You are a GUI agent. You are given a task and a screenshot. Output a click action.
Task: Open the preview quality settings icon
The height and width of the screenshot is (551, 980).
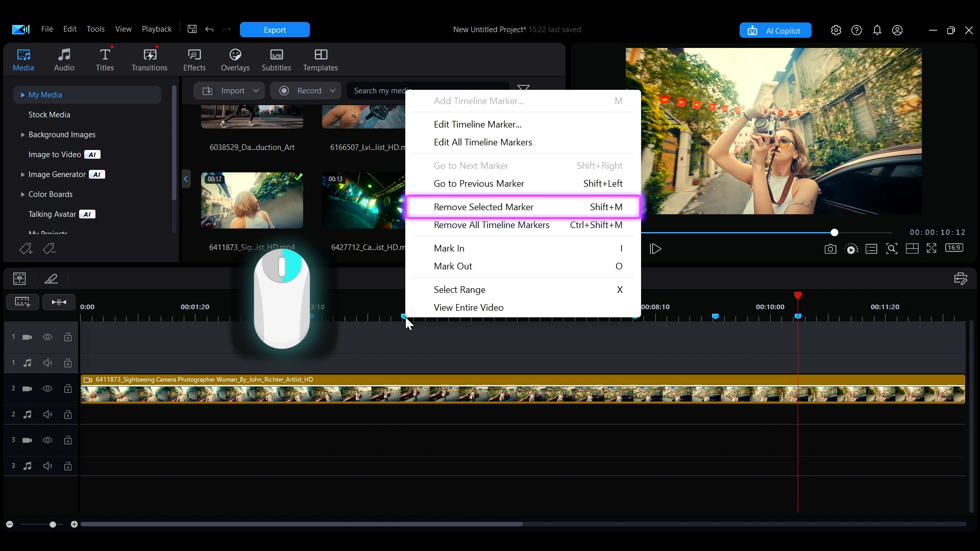pyautogui.click(x=851, y=249)
